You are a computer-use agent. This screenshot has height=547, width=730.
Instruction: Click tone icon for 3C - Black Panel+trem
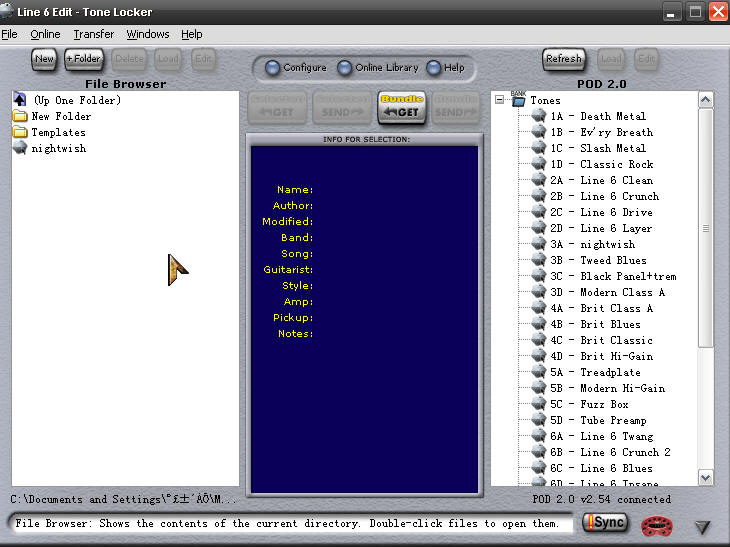tap(539, 276)
